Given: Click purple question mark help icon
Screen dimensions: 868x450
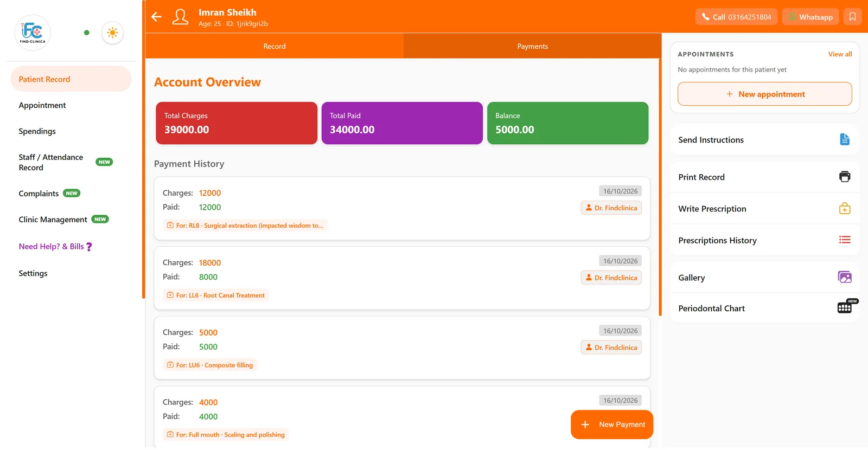Looking at the screenshot, I should pyautogui.click(x=89, y=247).
